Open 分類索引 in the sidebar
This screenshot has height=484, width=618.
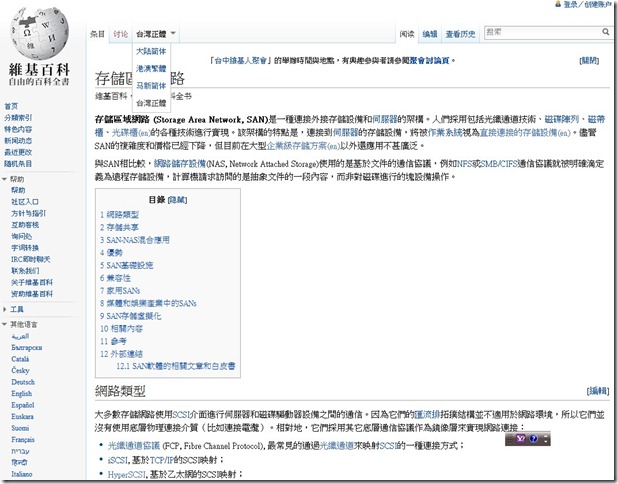click(x=18, y=117)
